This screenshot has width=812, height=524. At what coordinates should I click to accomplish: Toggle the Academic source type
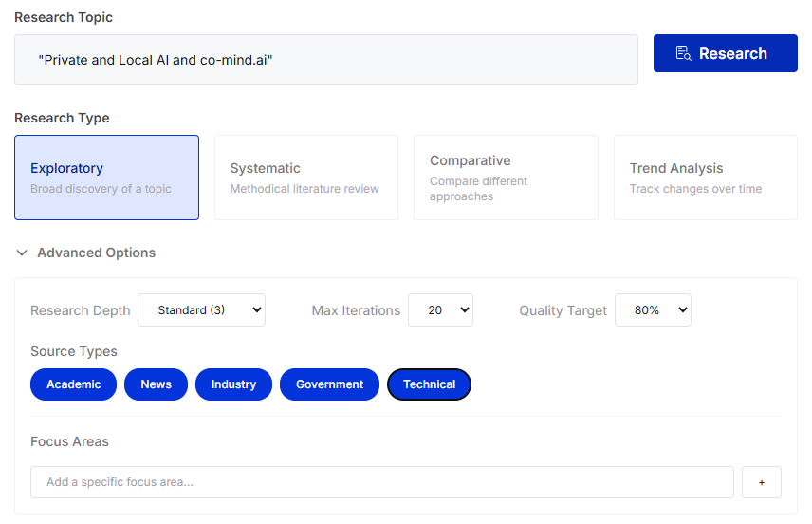pos(74,384)
